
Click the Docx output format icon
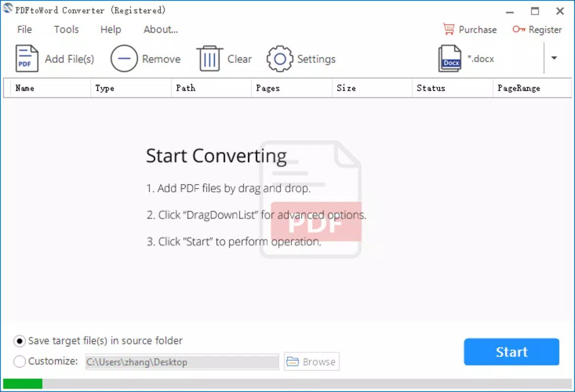[450, 58]
